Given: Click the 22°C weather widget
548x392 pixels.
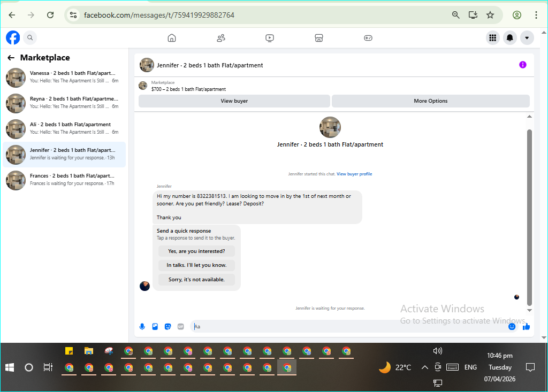Looking at the screenshot, I should tap(395, 367).
